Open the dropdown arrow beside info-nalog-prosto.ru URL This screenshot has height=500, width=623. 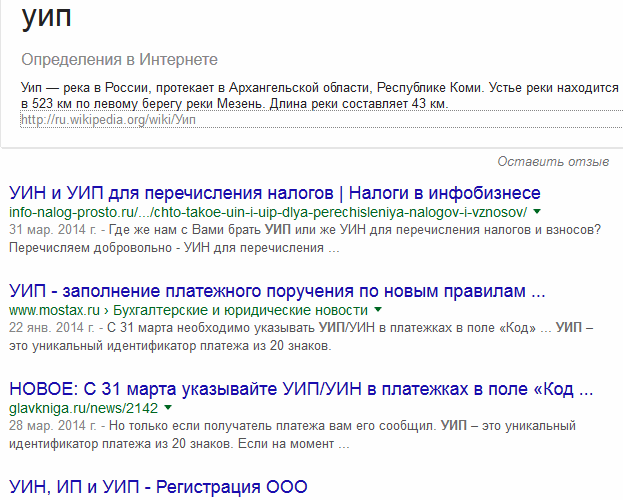click(x=537, y=212)
